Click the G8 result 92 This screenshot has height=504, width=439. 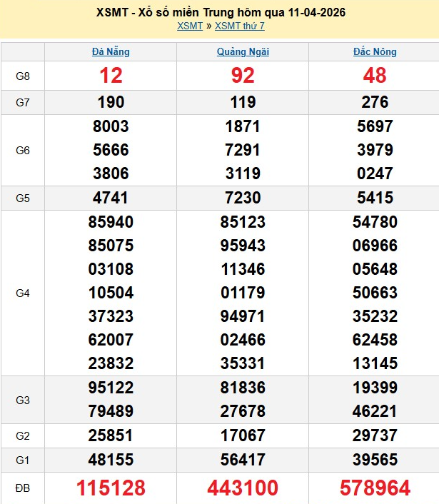click(x=243, y=75)
